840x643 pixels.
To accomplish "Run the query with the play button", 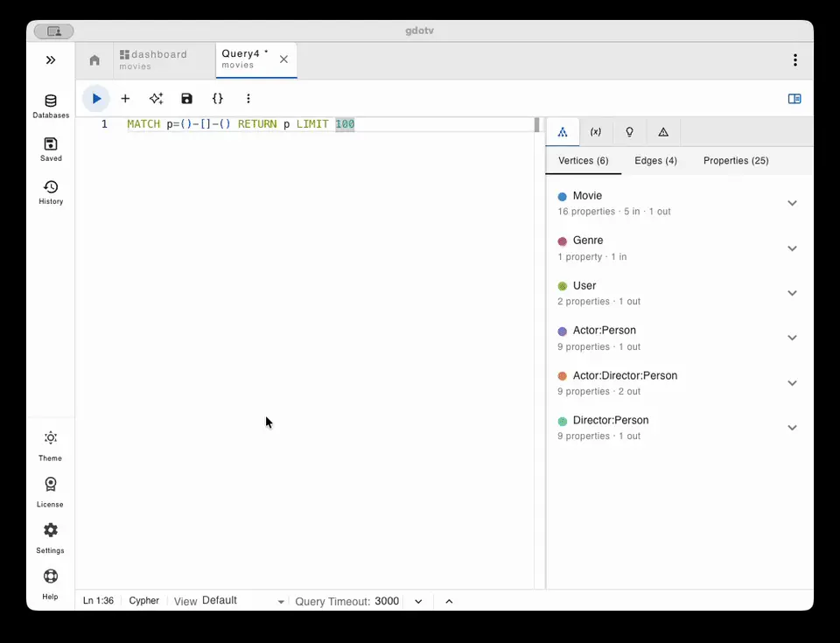I will point(96,99).
